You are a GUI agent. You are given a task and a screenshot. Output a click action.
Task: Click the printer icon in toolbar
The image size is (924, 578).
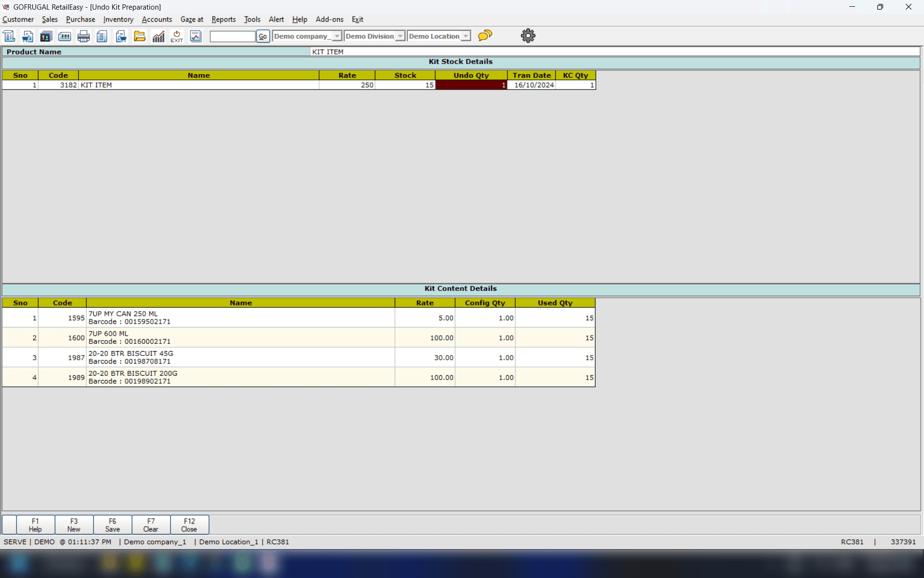coord(83,36)
